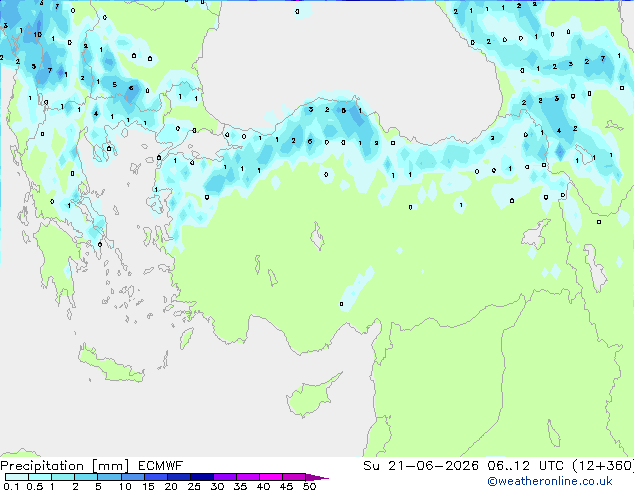Select the 1–2 mm legend swatch
The image size is (634, 490).
click(63, 477)
